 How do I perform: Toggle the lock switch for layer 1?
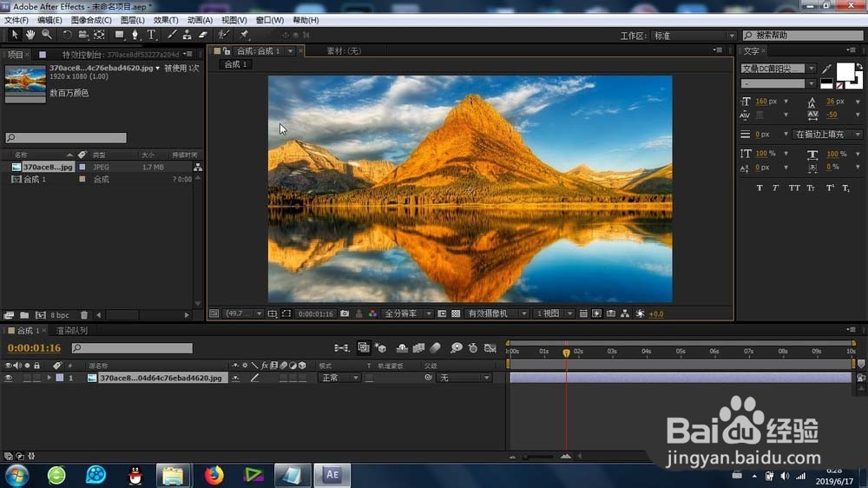[x=37, y=378]
